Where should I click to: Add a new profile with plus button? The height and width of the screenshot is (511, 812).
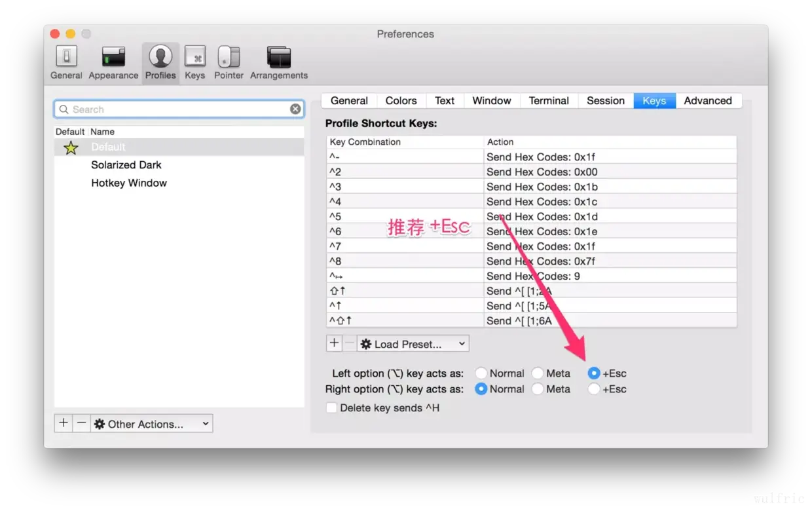tap(63, 424)
